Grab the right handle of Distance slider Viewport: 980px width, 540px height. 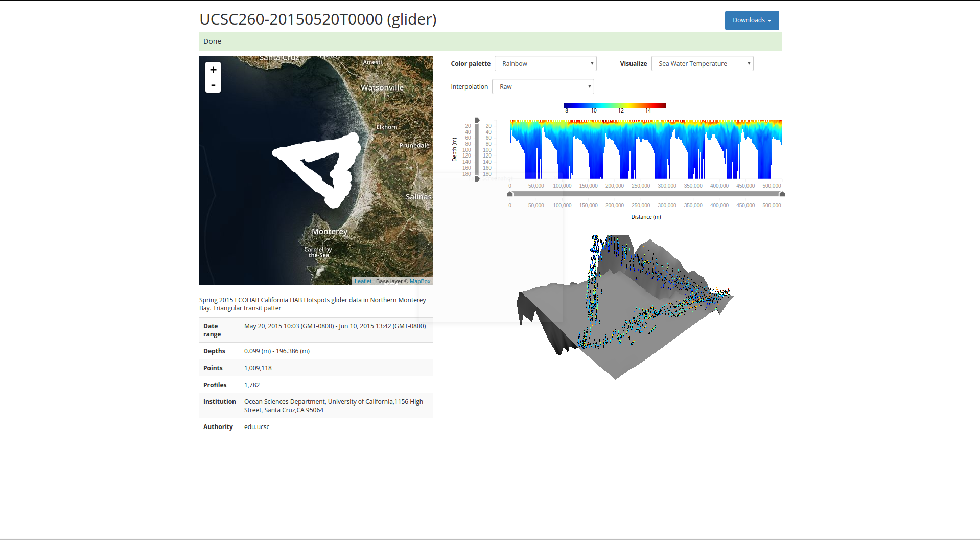coord(782,194)
